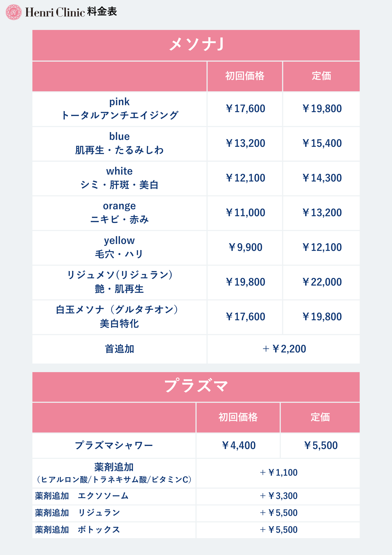Select the orange ニキビ・赤み row label
Viewport: 392px width, 555px height.
119,213
